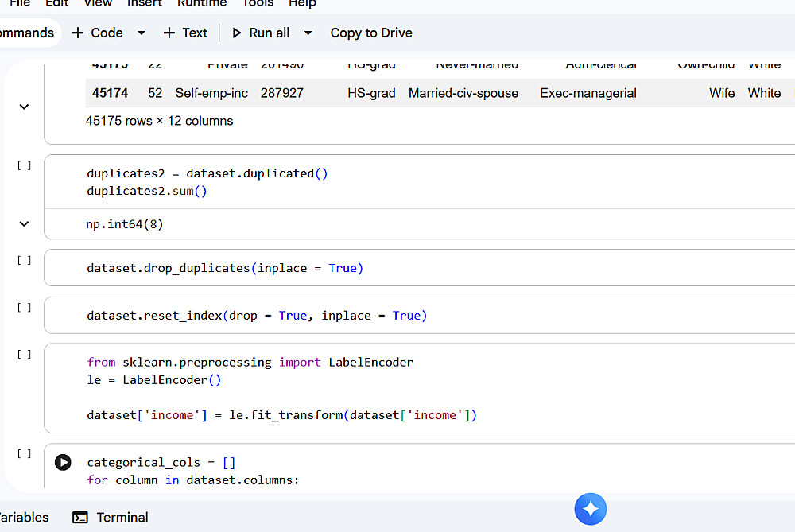Collapse the np.int64(8) output
The height and width of the screenshot is (532, 795).
(x=24, y=224)
